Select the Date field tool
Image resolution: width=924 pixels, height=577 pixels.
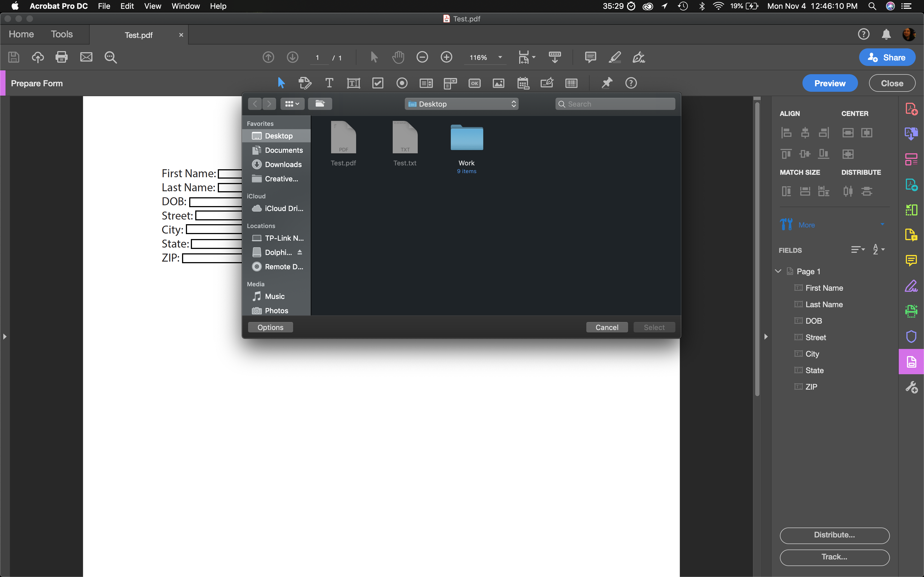click(523, 83)
